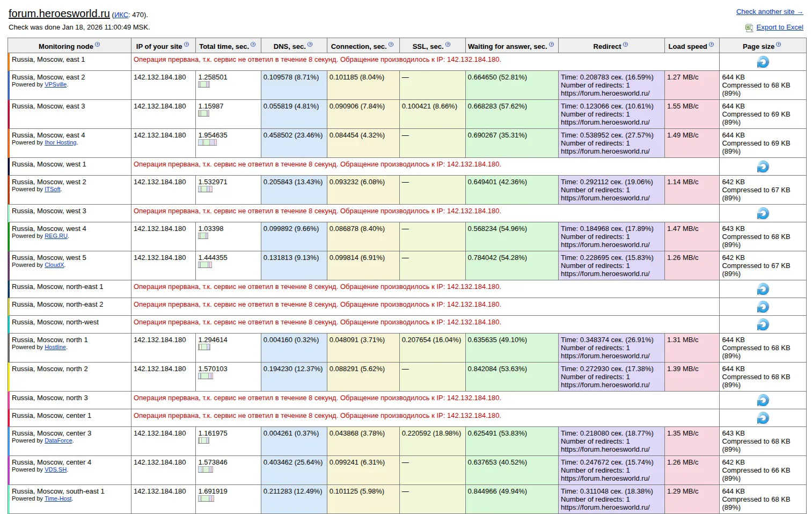Open the Export to Excel link
The width and height of the screenshot is (812, 514).
coord(780,27)
